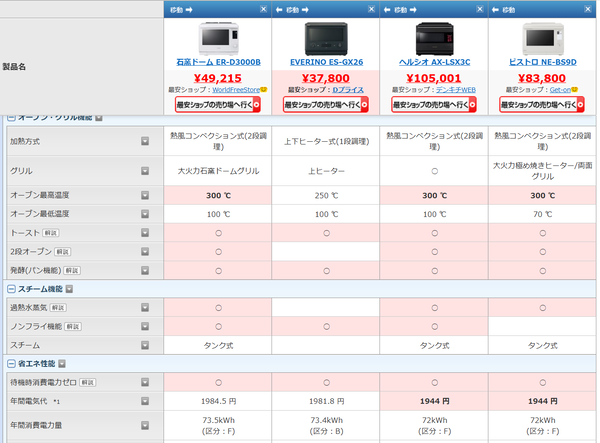Screen dimensions: 600x443
Task: Open ヘルシオ AX-LSX3C product link
Action: pos(435,62)
